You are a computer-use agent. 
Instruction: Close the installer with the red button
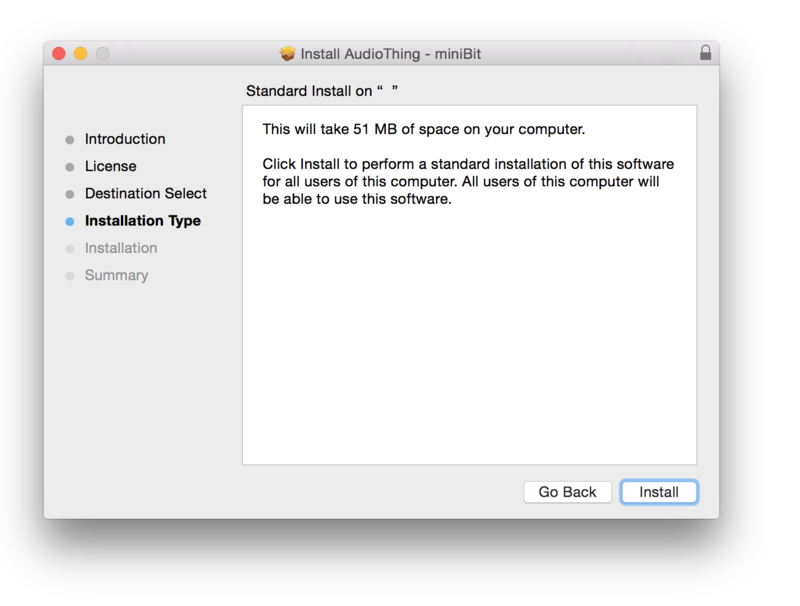(59, 54)
